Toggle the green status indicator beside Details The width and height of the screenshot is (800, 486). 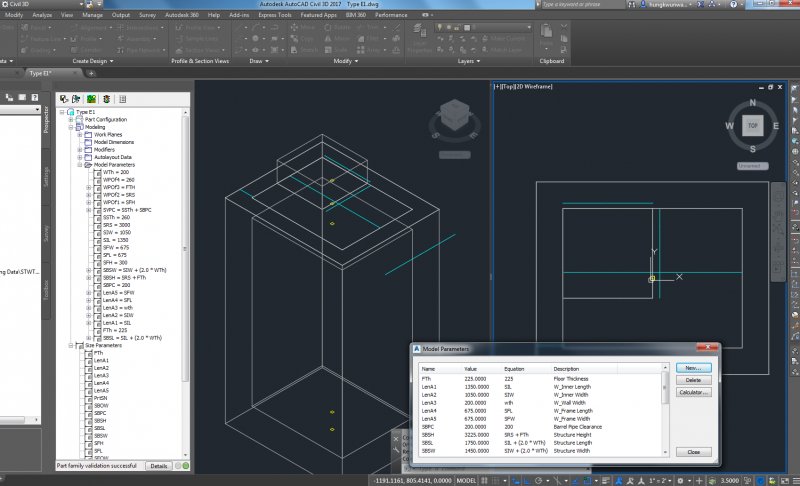pyautogui.click(x=186, y=466)
